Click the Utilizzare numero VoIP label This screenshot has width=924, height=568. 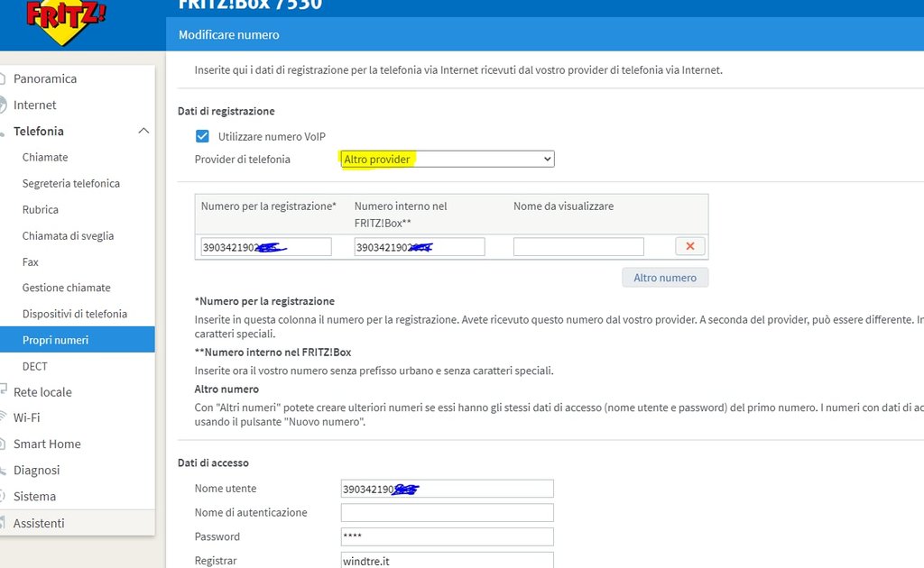click(x=272, y=136)
